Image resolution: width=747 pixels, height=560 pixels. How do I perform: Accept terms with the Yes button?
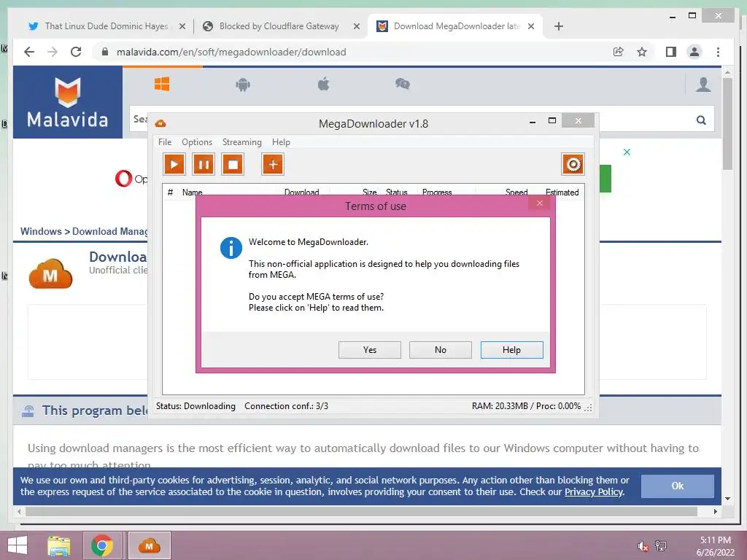370,350
